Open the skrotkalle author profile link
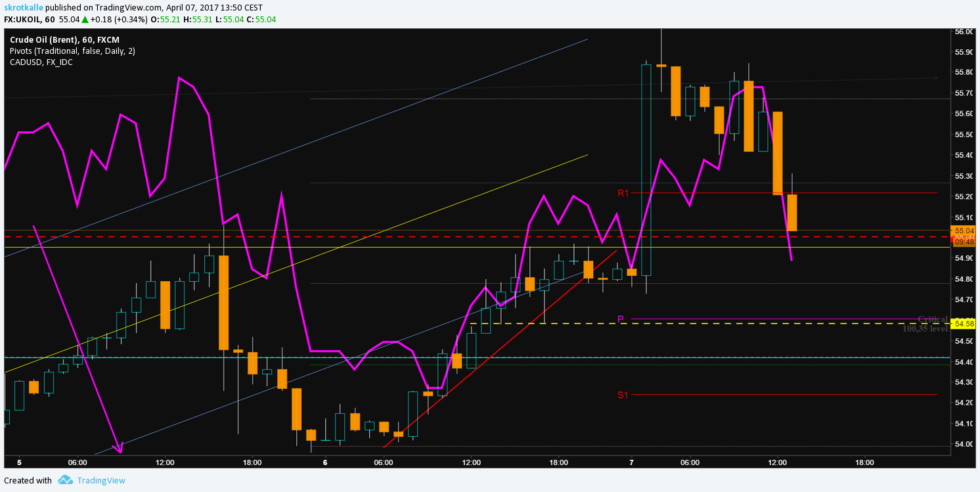Viewport: 980px width, 492px height. [x=24, y=7]
